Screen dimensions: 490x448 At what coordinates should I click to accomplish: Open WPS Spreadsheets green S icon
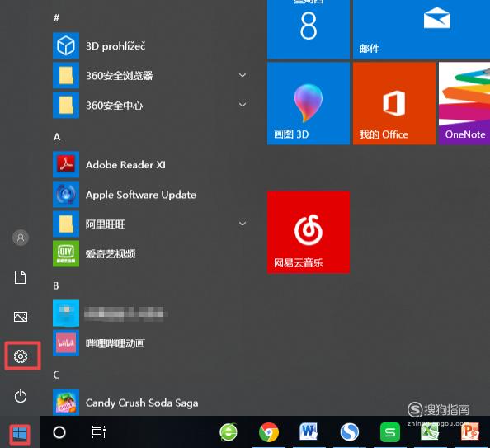[390, 432]
